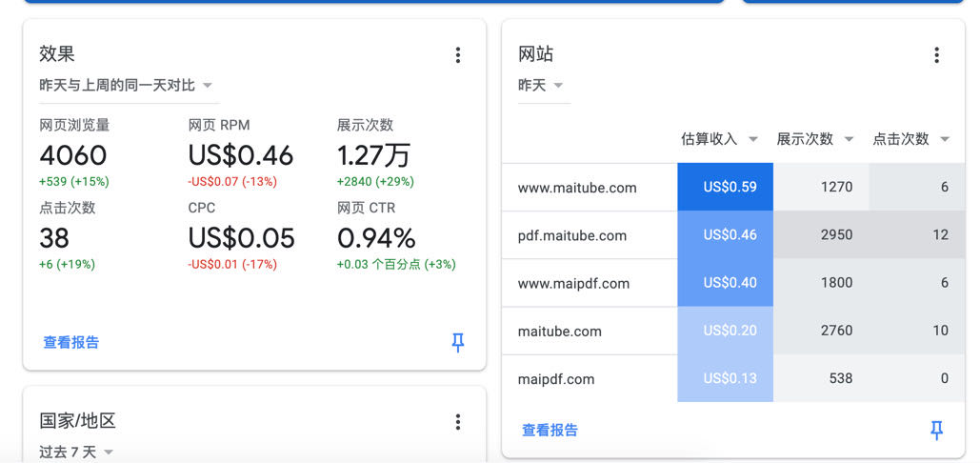Viewport: 980px width, 463px height.
Task: Select the maipdf.com site row
Action: [733, 378]
